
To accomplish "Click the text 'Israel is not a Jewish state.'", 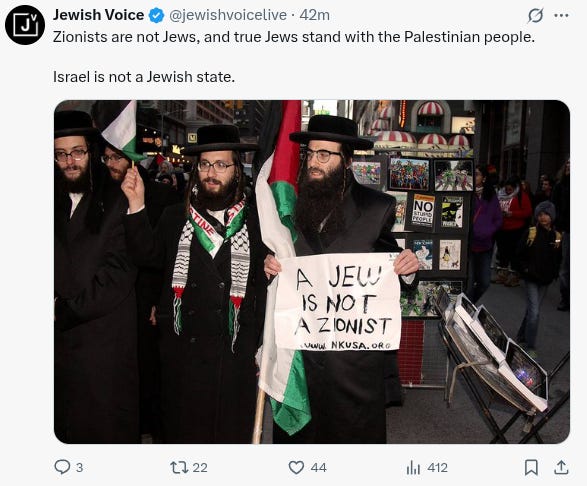I will click(144, 77).
